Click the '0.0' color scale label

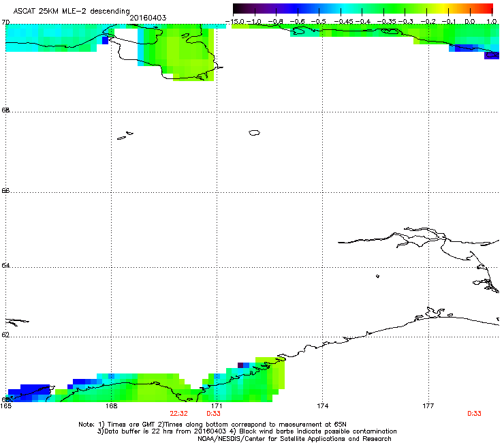tap(470, 22)
